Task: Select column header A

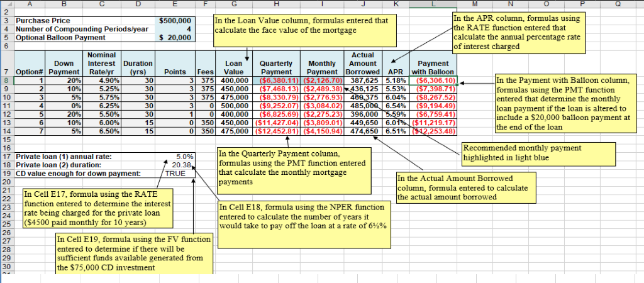Action: click(x=29, y=4)
